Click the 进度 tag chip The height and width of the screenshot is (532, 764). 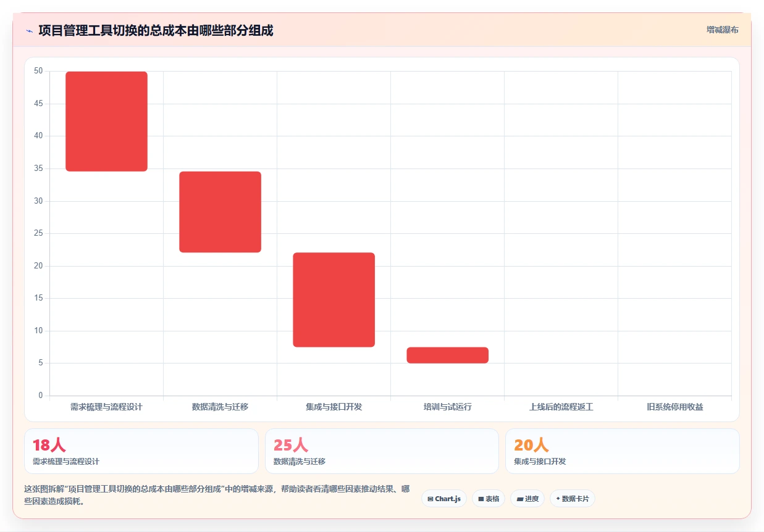pos(527,499)
